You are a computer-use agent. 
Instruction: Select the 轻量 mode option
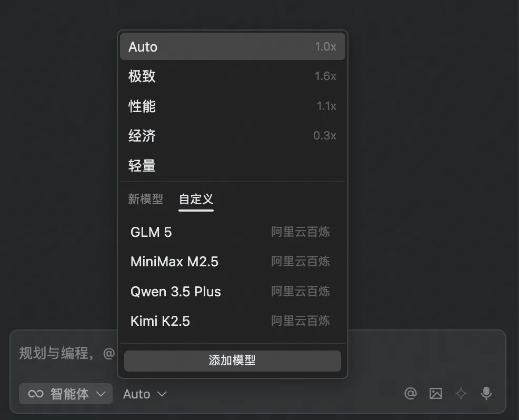232,165
